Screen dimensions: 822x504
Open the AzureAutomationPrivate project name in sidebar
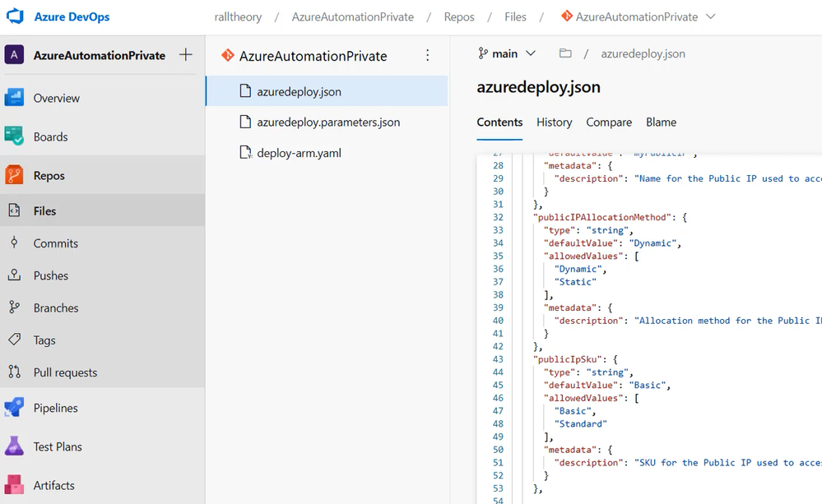point(100,55)
